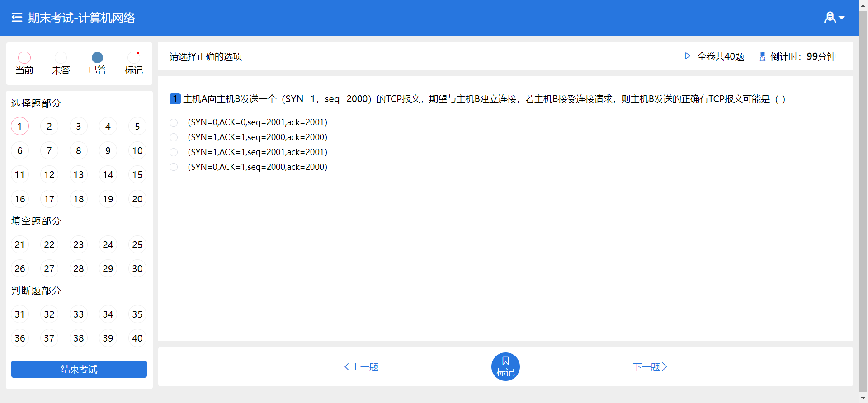Select option (SYN=0,ACK=0,seq=2001,ack=2001)
Screen dimensions: 868x403
(x=174, y=122)
